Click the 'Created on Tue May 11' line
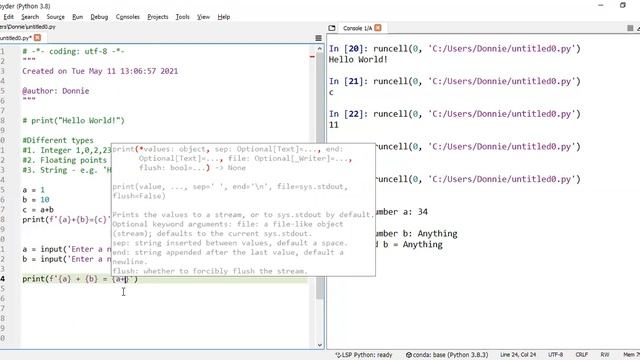 (100, 71)
